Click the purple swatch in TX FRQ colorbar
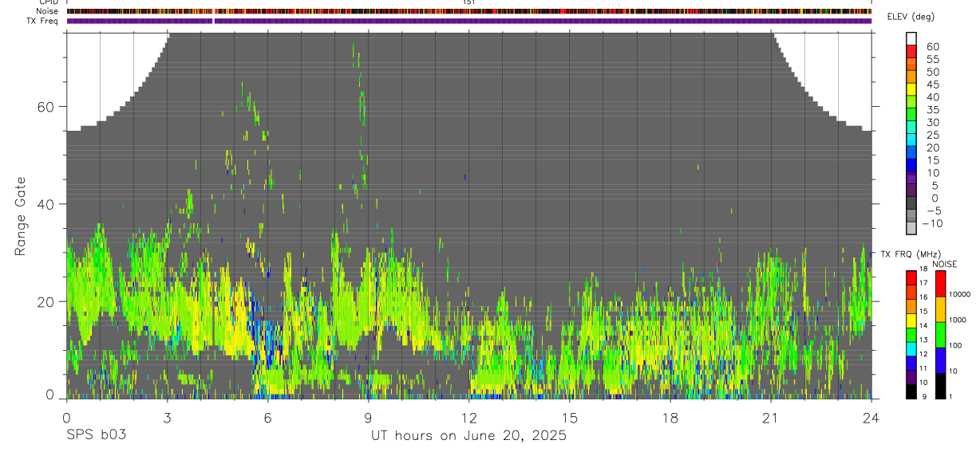980x452 pixels. (x=911, y=377)
